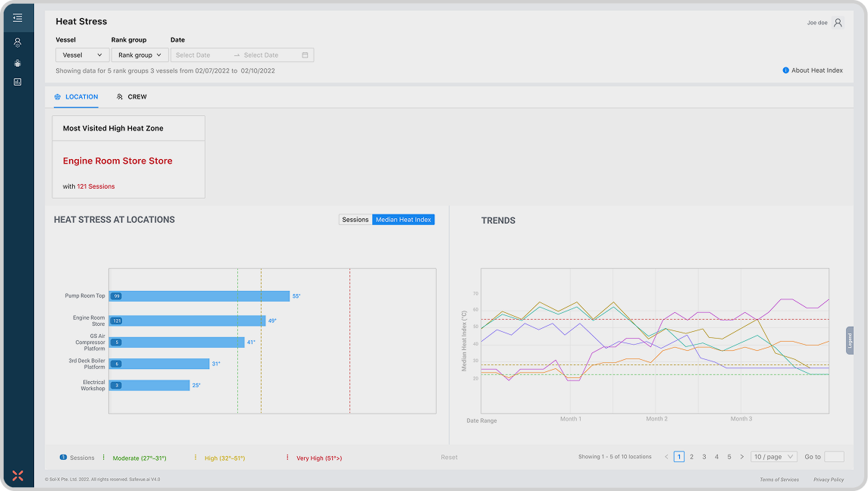Click the Go to page input field
This screenshot has height=491, width=868.
834,457
